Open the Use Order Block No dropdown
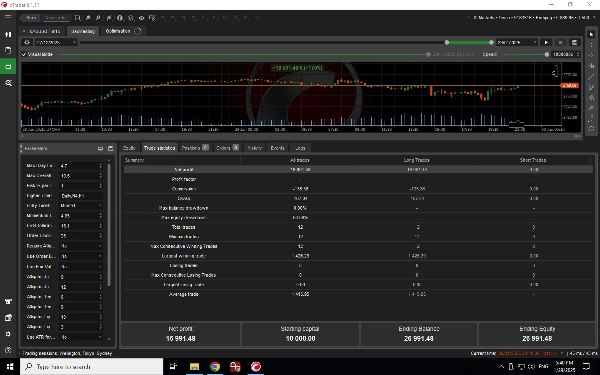This screenshot has width=600, height=375. click(81, 256)
